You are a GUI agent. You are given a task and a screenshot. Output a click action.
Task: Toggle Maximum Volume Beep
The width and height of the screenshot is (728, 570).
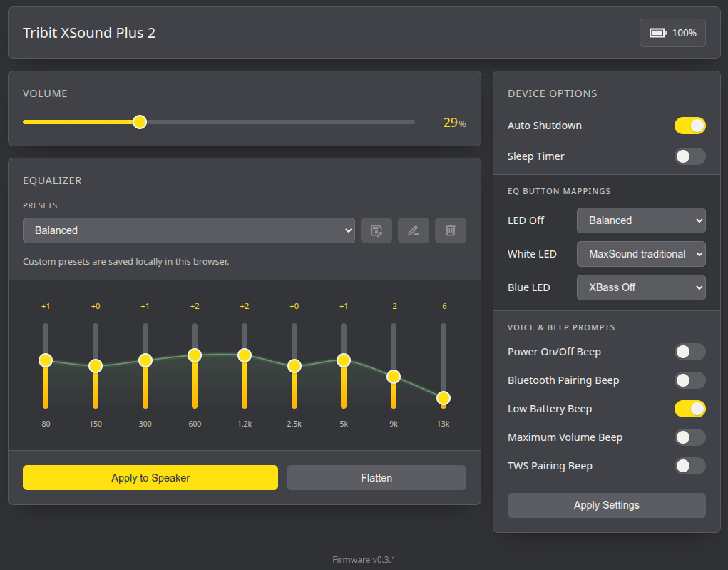(x=690, y=437)
